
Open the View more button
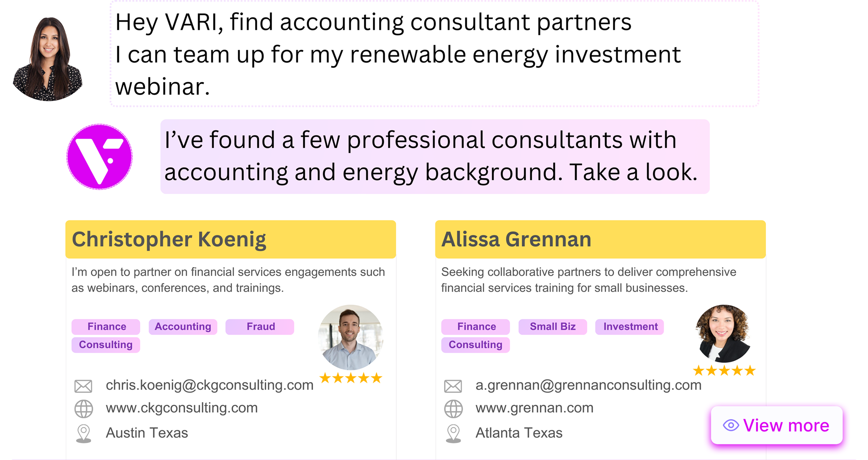(x=777, y=425)
